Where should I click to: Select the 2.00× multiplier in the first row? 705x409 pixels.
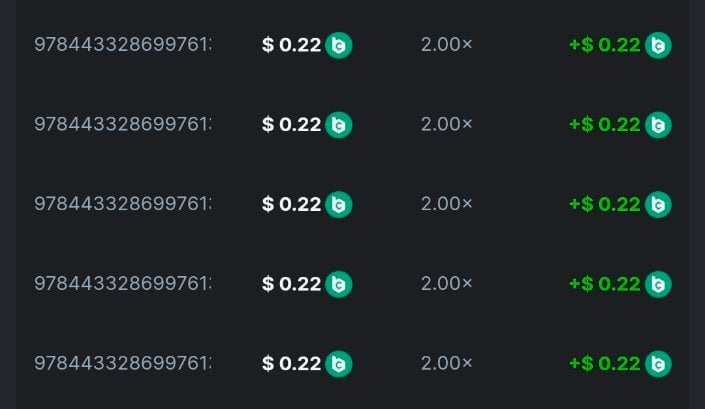[x=446, y=45]
